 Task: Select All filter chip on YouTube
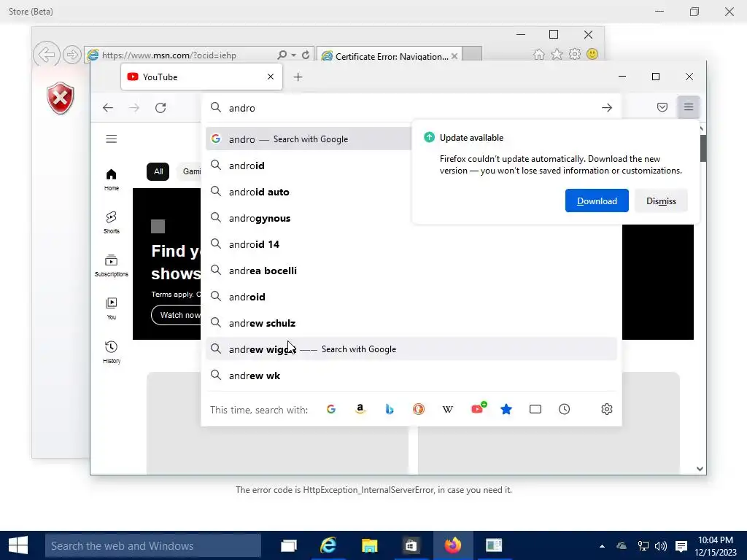coord(158,171)
